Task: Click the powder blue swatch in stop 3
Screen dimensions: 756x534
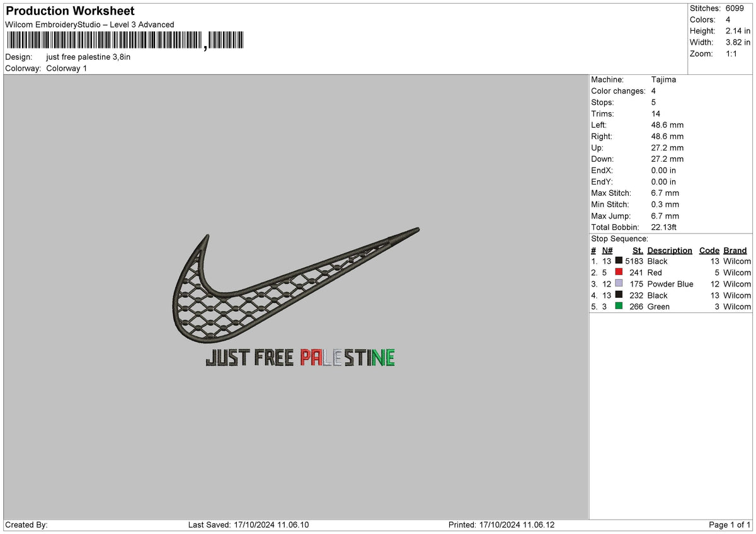Action: (x=619, y=283)
